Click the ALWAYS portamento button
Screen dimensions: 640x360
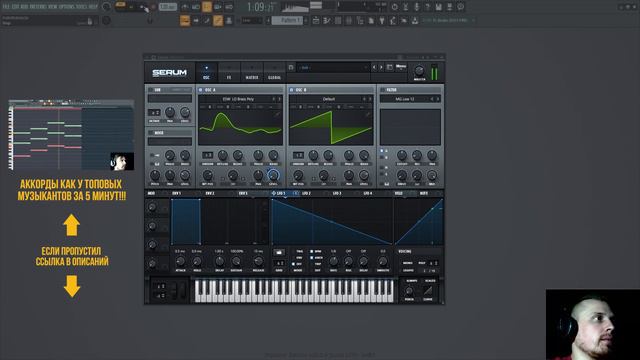tap(411, 281)
